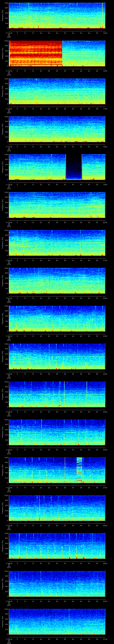
Task: Click the 27:00 end time label
Action: [105, 488]
